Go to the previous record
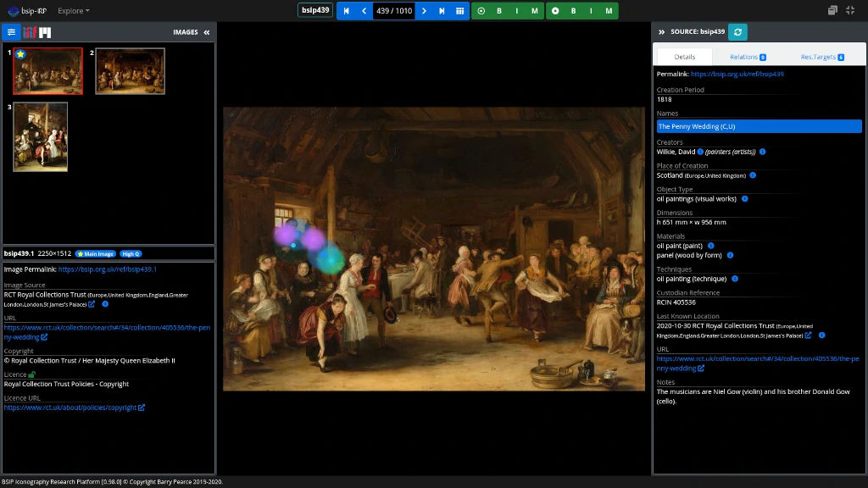This screenshot has width=868, height=488. (x=364, y=11)
